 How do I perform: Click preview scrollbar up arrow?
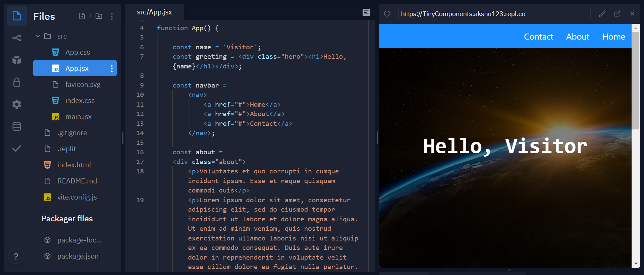[636, 29]
